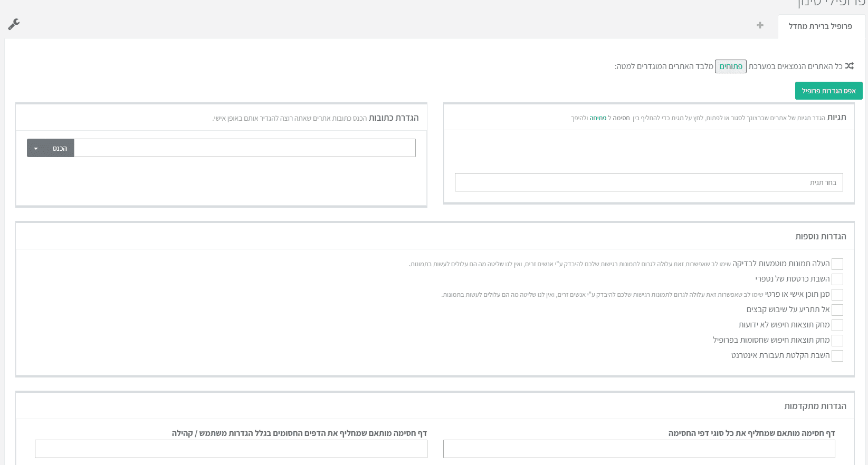Open the wrench settings icon
The width and height of the screenshot is (868, 465).
pyautogui.click(x=14, y=24)
